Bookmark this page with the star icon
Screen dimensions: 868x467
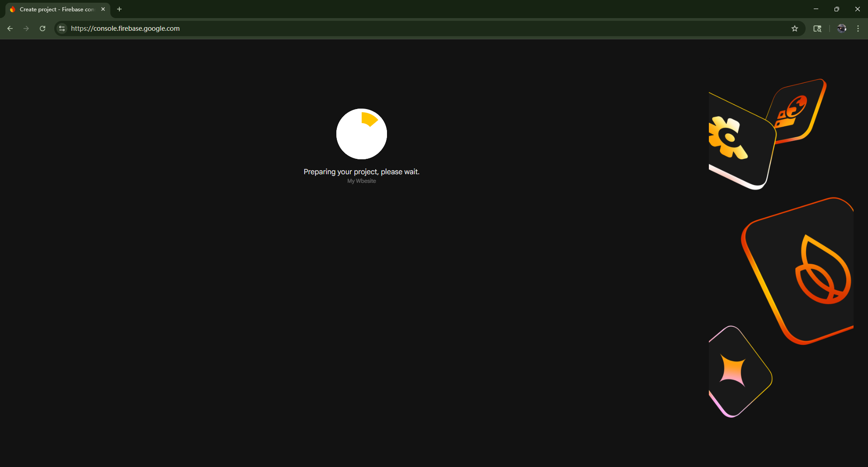pyautogui.click(x=795, y=29)
